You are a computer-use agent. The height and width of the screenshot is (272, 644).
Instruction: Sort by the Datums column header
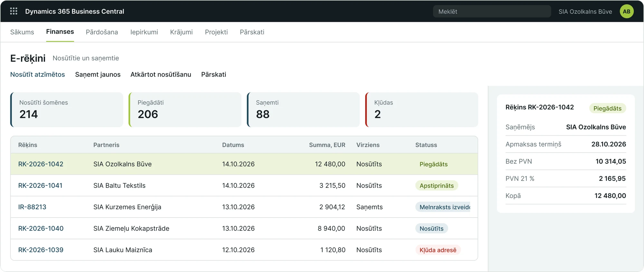click(233, 145)
